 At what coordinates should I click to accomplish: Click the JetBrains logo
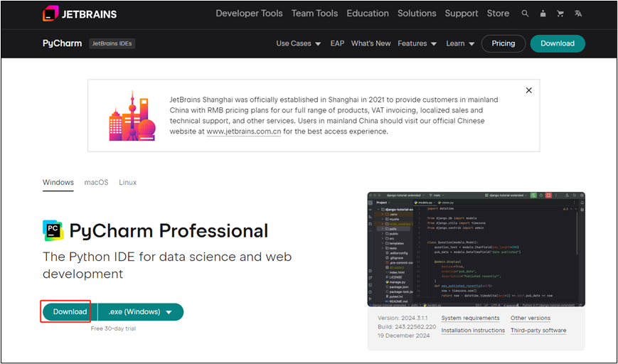[x=80, y=14]
